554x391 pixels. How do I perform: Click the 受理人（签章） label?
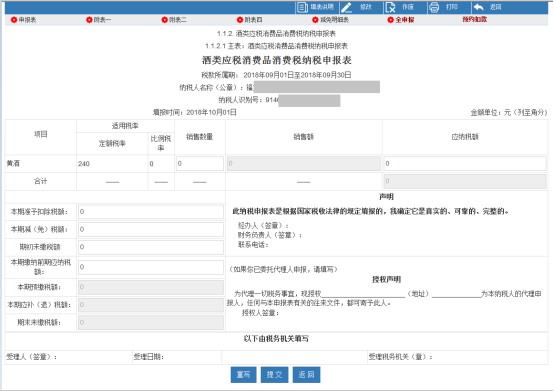coord(31,357)
